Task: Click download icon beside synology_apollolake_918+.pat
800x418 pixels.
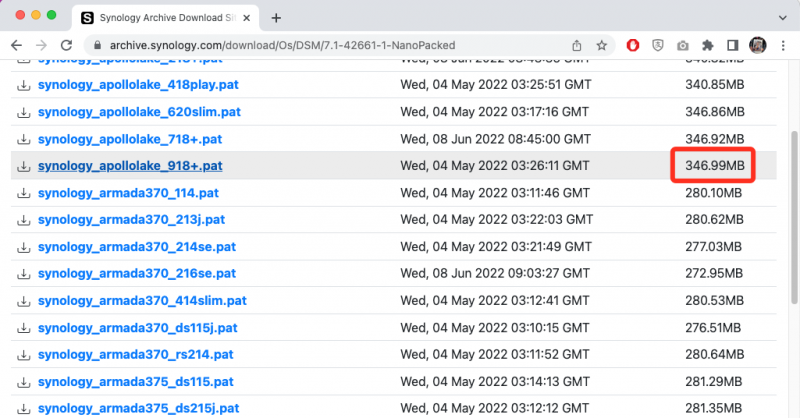Action: click(23, 165)
